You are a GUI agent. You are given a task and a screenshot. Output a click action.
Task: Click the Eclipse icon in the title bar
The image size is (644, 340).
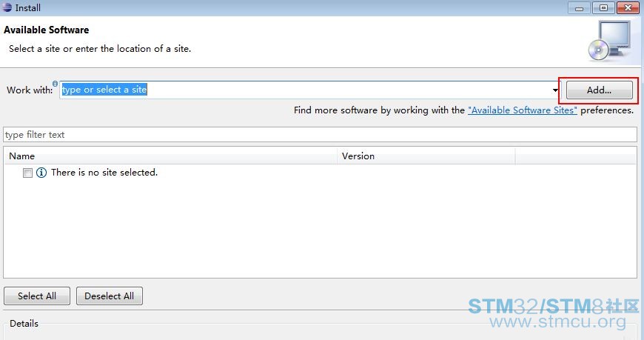coord(7,7)
